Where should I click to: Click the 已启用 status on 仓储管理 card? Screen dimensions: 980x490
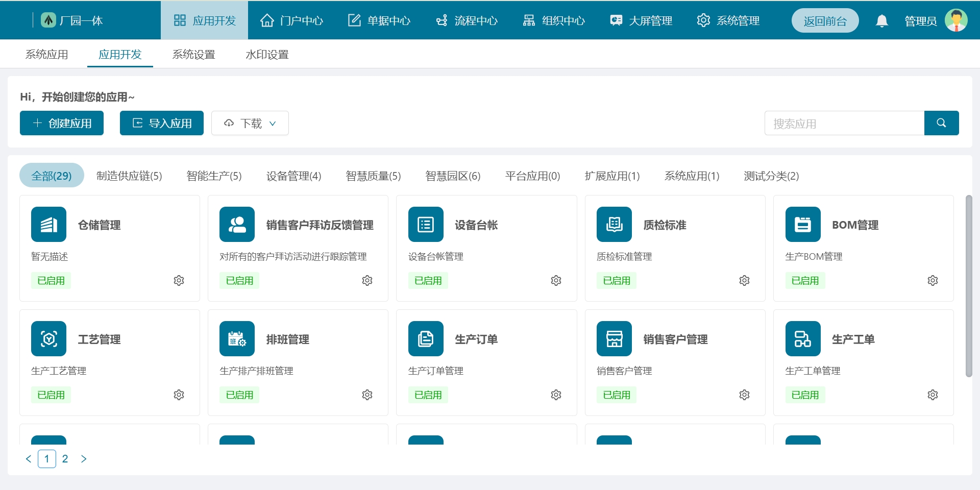click(51, 281)
